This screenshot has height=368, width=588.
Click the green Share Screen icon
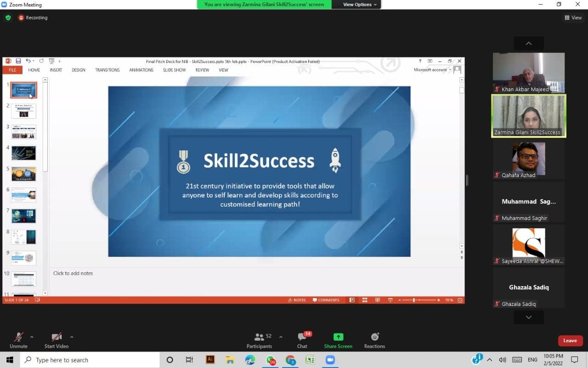tap(338, 337)
